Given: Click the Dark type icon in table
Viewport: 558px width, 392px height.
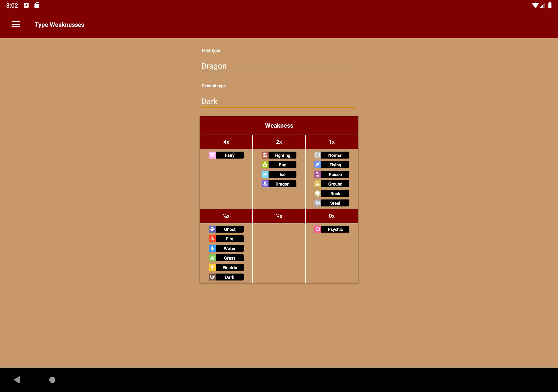Looking at the screenshot, I should [x=212, y=277].
